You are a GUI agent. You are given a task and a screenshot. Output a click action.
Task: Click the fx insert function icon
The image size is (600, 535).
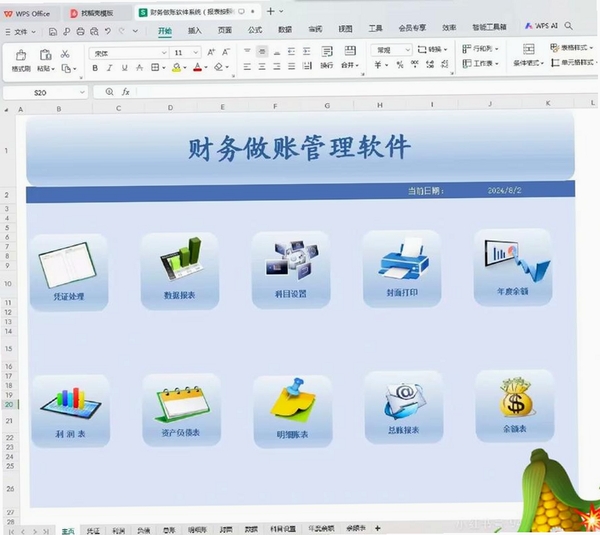click(126, 92)
